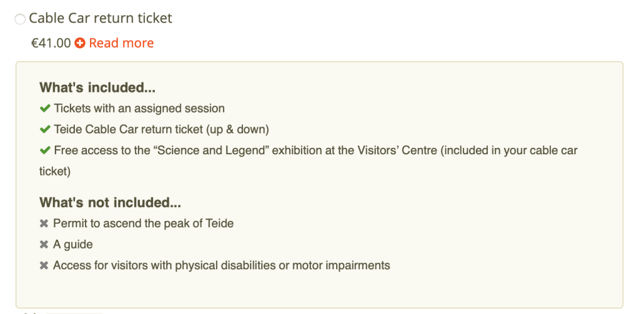Click Teide Cable Car return ticket (up & down) text
Viewport: 644px width, 314px height.
161,130
